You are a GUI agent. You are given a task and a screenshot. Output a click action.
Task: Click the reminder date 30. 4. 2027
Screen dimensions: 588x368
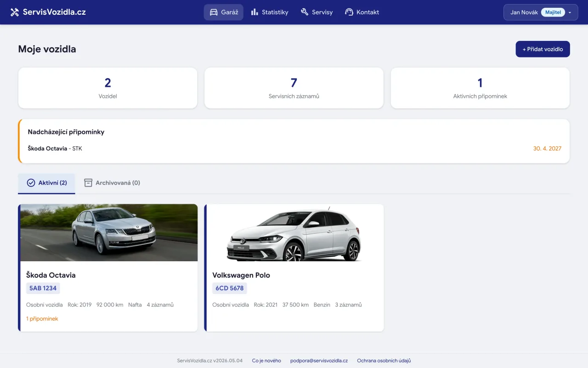547,149
